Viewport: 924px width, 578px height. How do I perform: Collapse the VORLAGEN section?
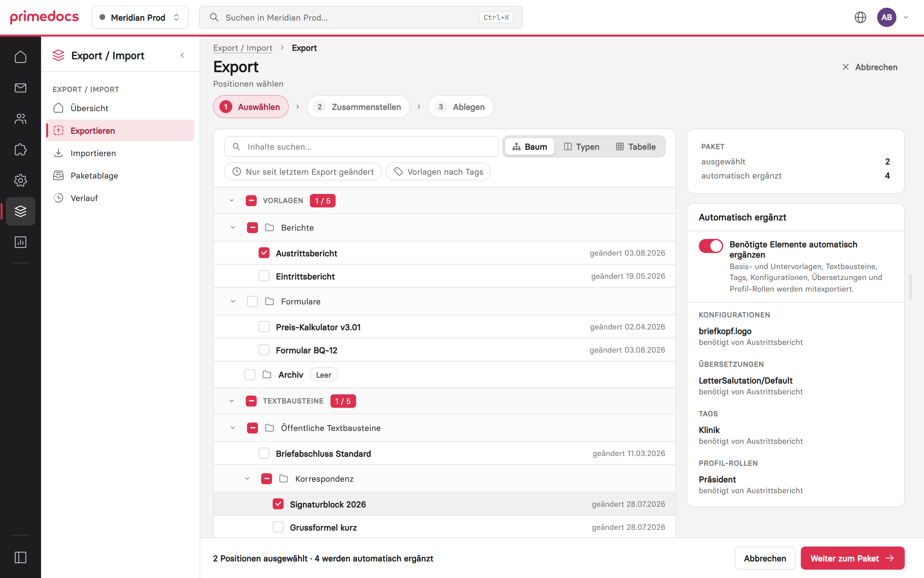point(231,200)
